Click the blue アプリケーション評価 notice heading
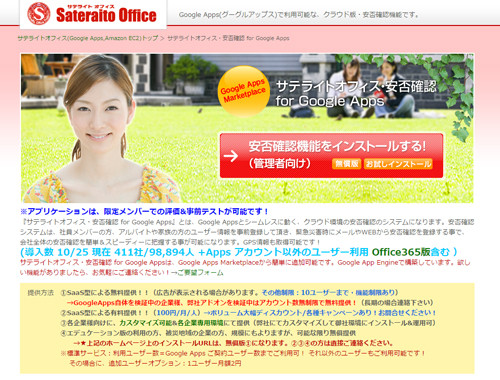 click(144, 211)
